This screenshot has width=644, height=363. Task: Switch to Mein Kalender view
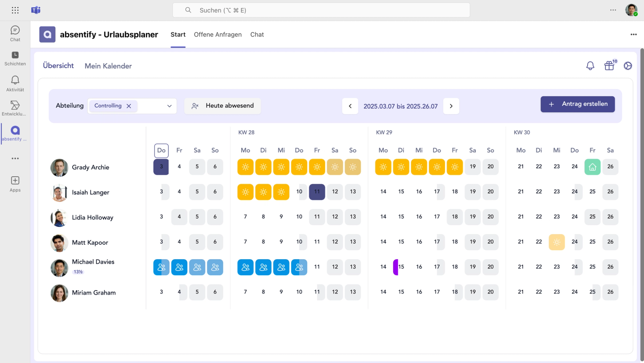pos(108,66)
